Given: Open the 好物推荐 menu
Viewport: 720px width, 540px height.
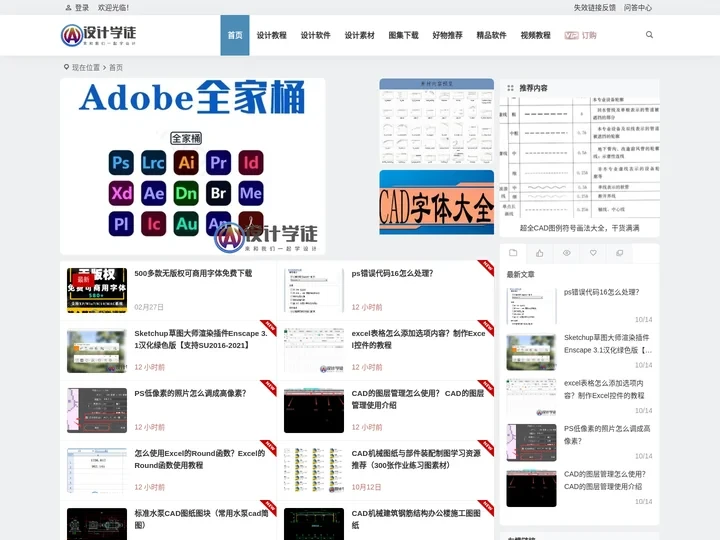Looking at the screenshot, I should [447, 35].
